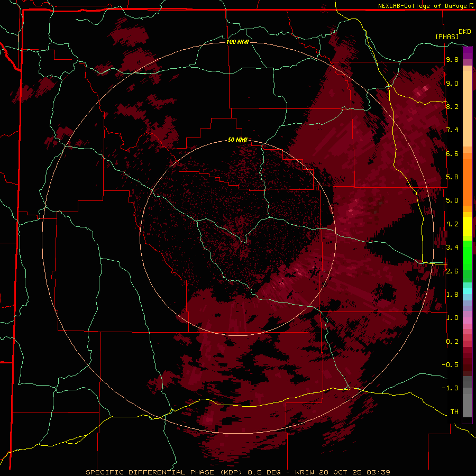Click the 1.0 value on the scale

click(x=452, y=318)
